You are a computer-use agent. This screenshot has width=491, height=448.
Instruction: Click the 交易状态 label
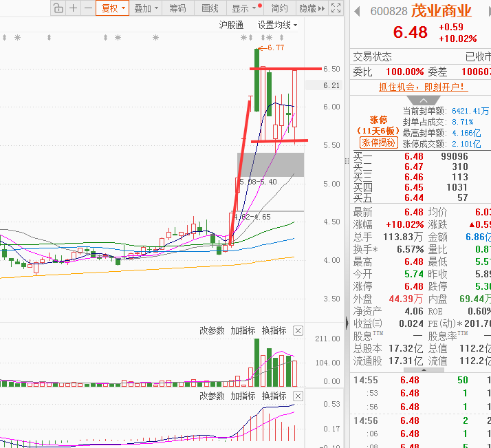(x=372, y=56)
